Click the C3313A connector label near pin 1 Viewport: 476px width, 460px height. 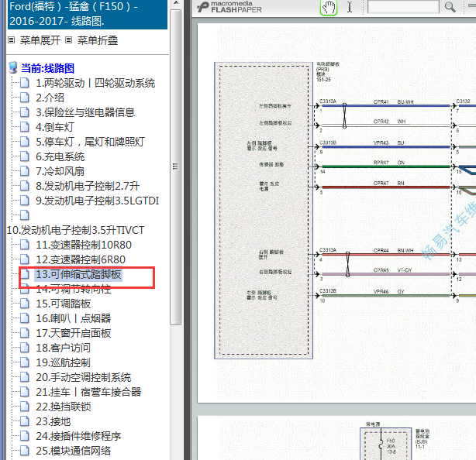coord(328,101)
